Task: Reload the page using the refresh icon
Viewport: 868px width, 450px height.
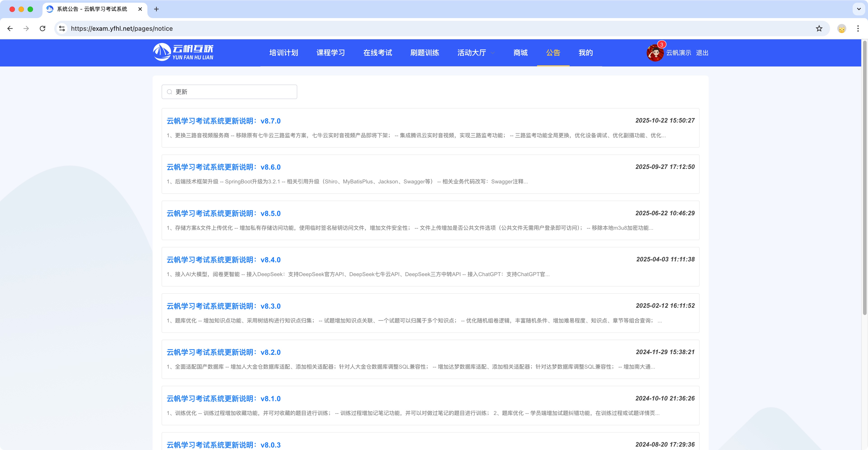Action: [x=42, y=29]
